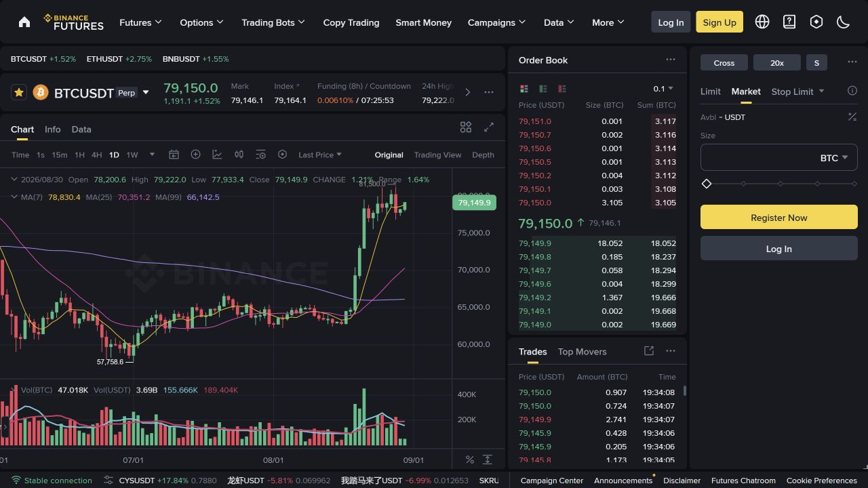
Task: Expand more time intervals dropdown
Action: point(152,155)
